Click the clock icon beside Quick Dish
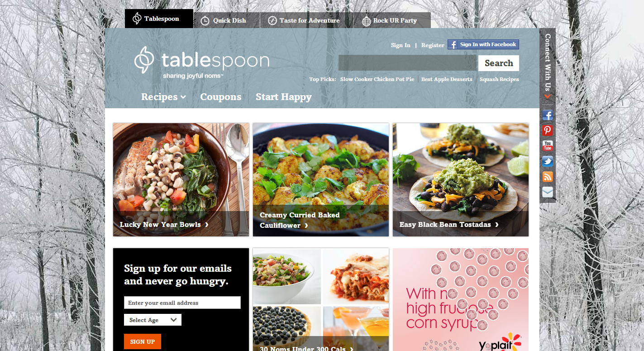The image size is (644, 351). (205, 20)
